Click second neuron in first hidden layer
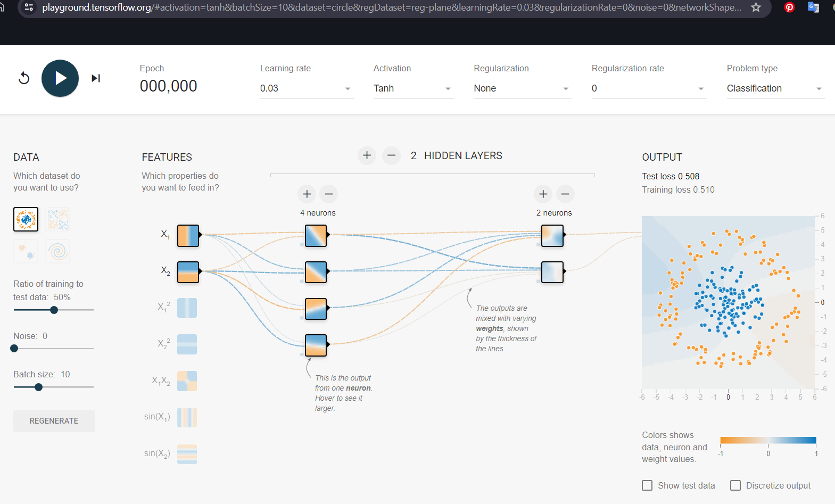 (x=316, y=271)
